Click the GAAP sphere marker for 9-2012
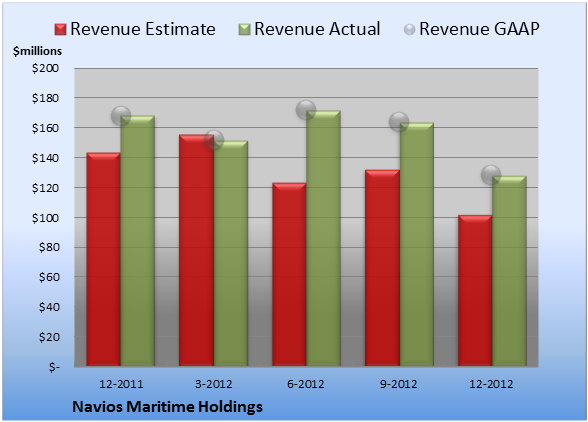The width and height of the screenshot is (588, 422). [399, 122]
